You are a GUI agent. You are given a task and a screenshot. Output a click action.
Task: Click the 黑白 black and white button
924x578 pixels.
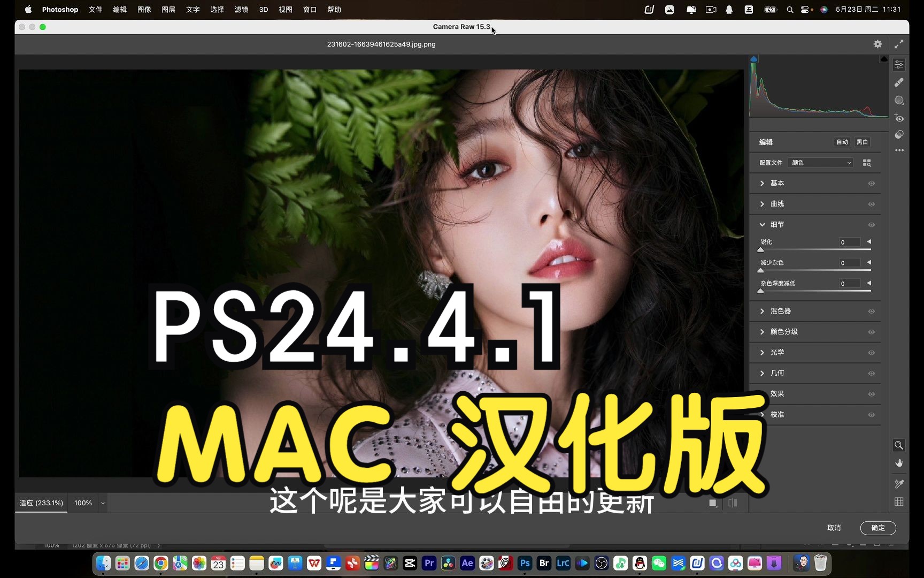pos(862,142)
